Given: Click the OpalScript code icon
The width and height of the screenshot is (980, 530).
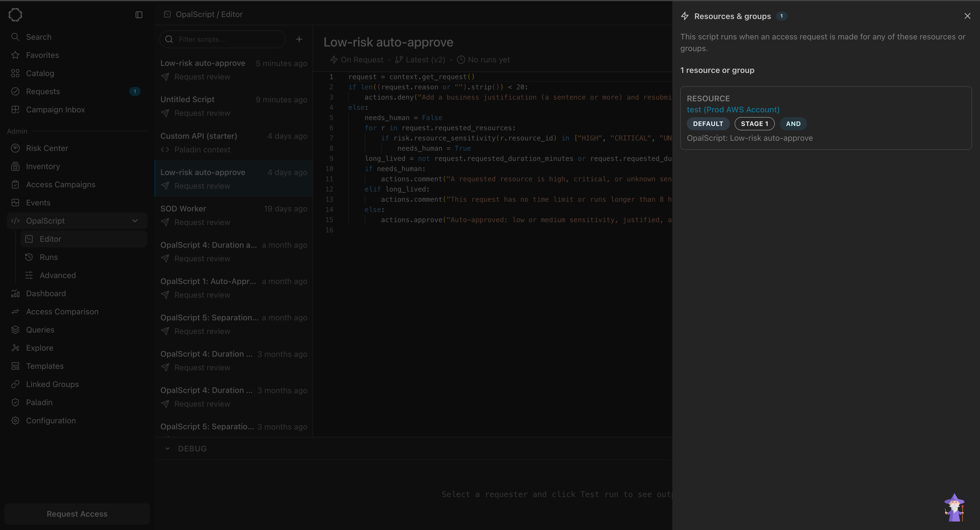Looking at the screenshot, I should click(15, 221).
